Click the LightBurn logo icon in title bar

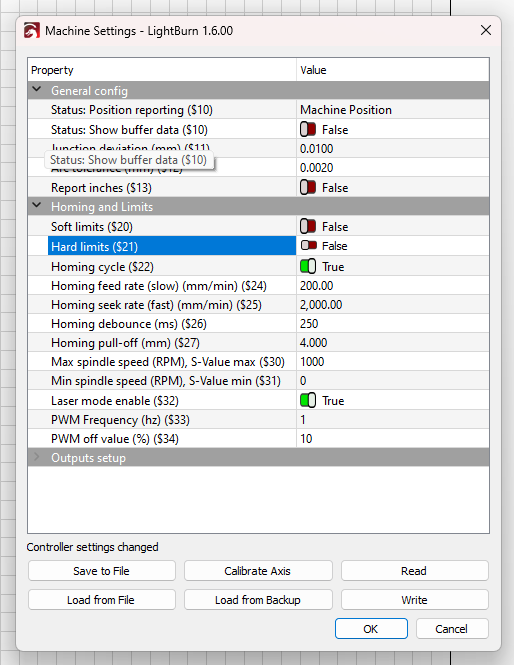[32, 31]
